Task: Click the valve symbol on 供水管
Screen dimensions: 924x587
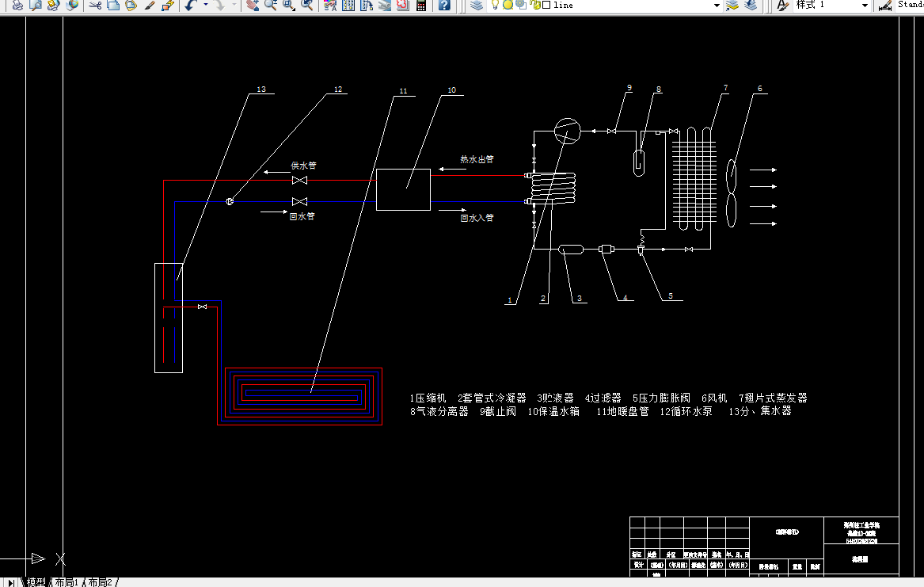Action: click(299, 181)
